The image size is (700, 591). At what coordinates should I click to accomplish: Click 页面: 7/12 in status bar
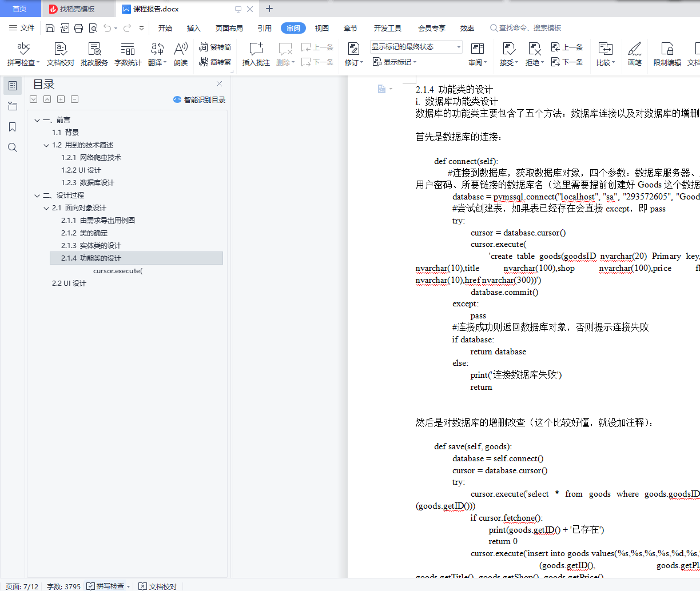point(22,586)
